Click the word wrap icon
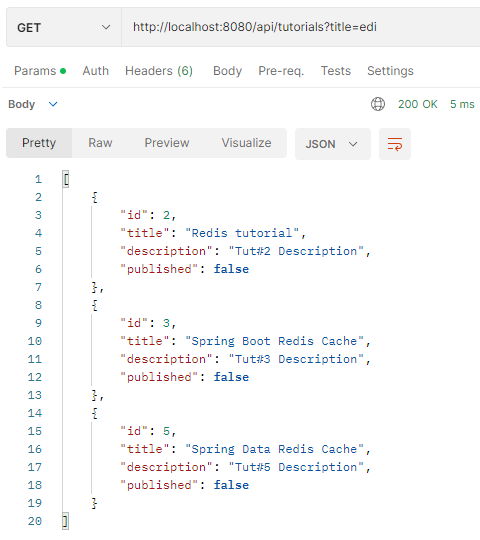The image size is (480, 540). (395, 144)
